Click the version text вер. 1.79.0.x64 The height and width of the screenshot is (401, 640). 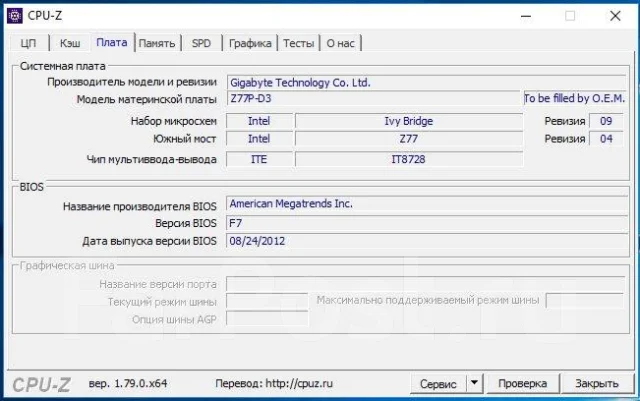point(128,384)
